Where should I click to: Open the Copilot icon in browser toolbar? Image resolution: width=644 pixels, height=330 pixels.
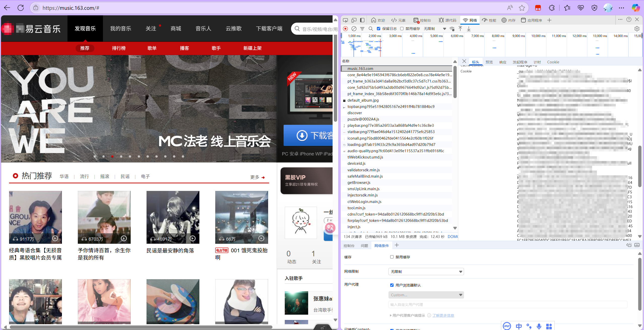point(636,8)
